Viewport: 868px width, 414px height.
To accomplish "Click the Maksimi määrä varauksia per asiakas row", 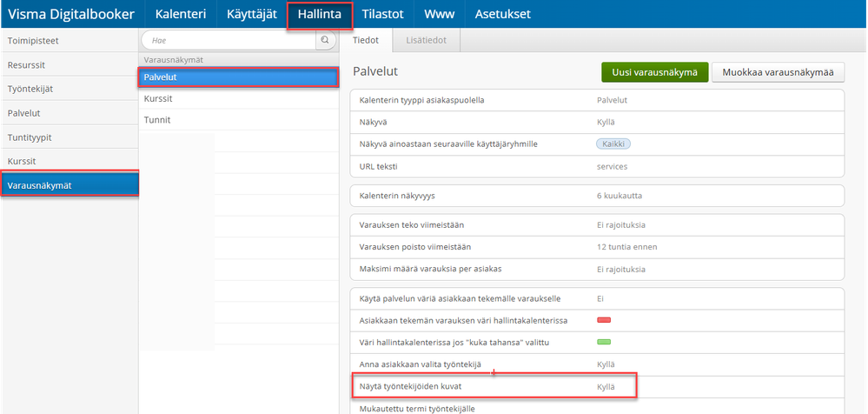I will coord(597,270).
